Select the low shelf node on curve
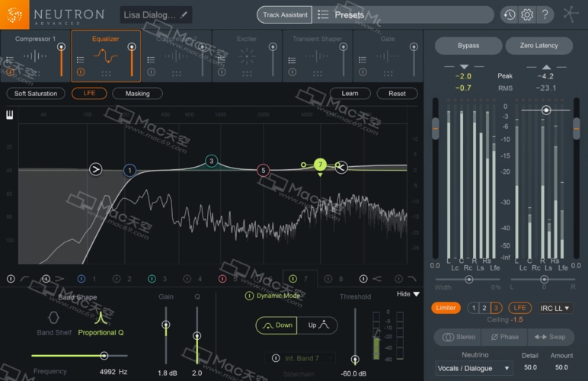The width and height of the screenshot is (588, 381). pos(96,169)
